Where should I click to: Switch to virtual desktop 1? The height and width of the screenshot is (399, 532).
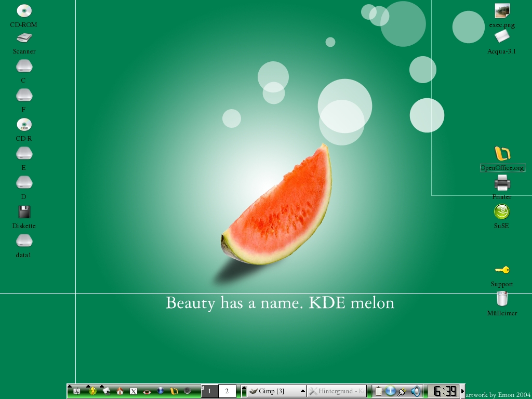[210, 391]
